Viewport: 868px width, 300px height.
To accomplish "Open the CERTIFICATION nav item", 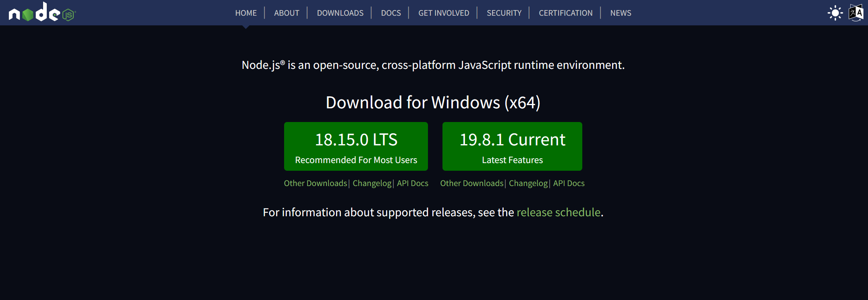I will point(566,13).
